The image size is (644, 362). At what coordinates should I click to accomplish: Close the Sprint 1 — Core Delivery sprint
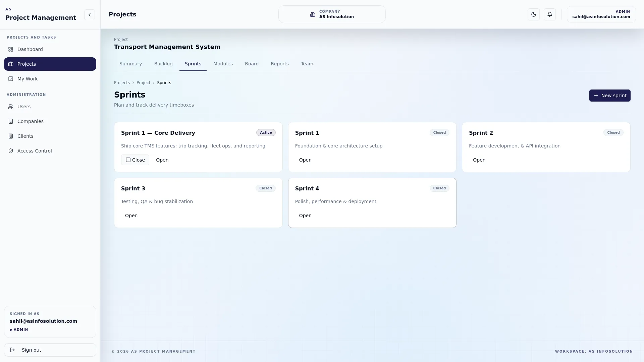135,160
